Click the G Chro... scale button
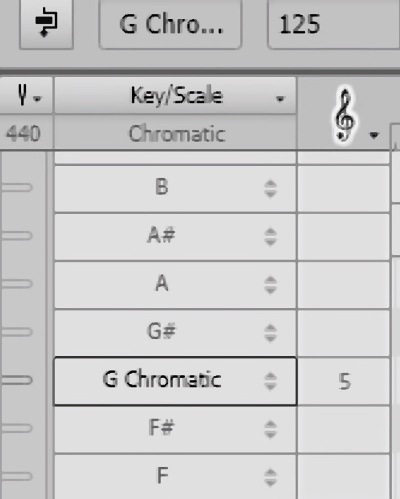 170,24
